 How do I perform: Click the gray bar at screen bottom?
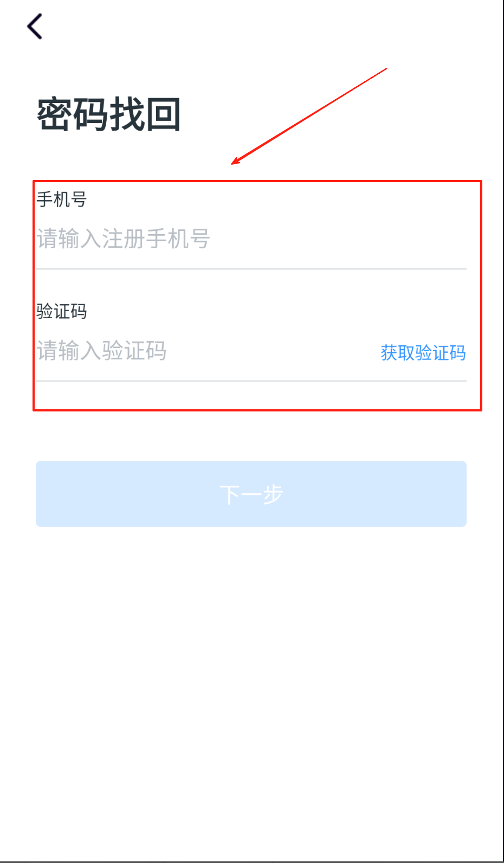click(252, 861)
